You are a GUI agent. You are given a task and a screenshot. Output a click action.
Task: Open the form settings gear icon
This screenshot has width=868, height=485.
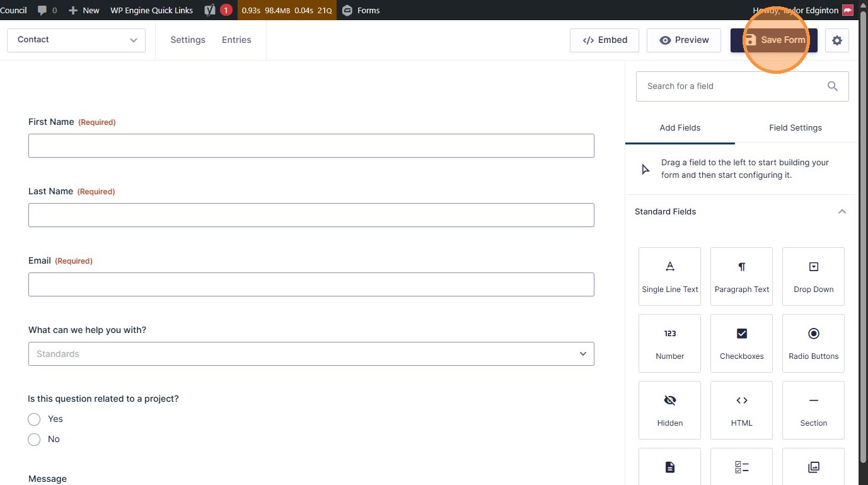(837, 40)
